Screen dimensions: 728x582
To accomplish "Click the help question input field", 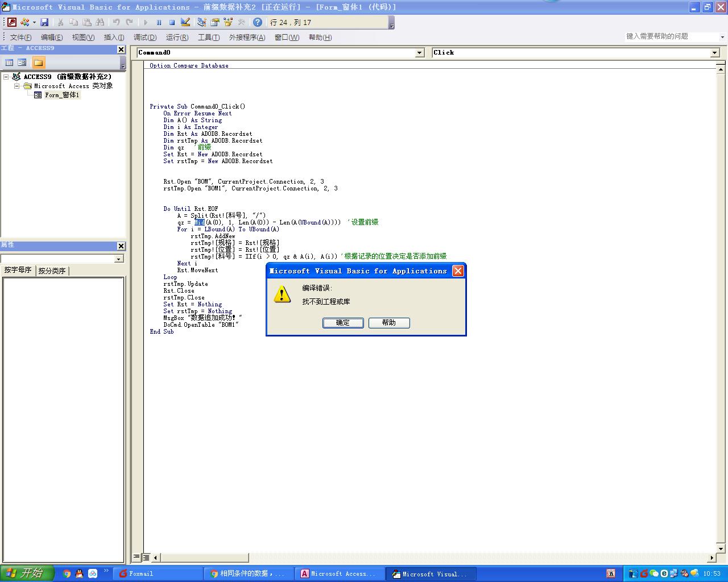I will (x=671, y=36).
